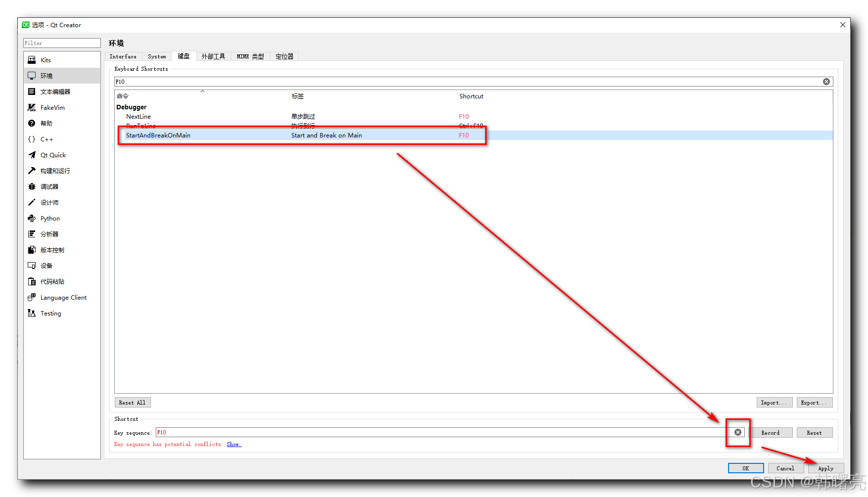The height and width of the screenshot is (497, 868).
Task: Click the 单步跳过 label cell
Action: [x=303, y=117]
